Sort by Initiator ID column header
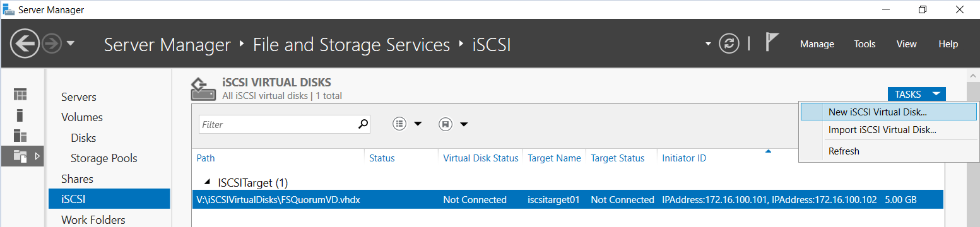The image size is (980, 227). point(684,158)
